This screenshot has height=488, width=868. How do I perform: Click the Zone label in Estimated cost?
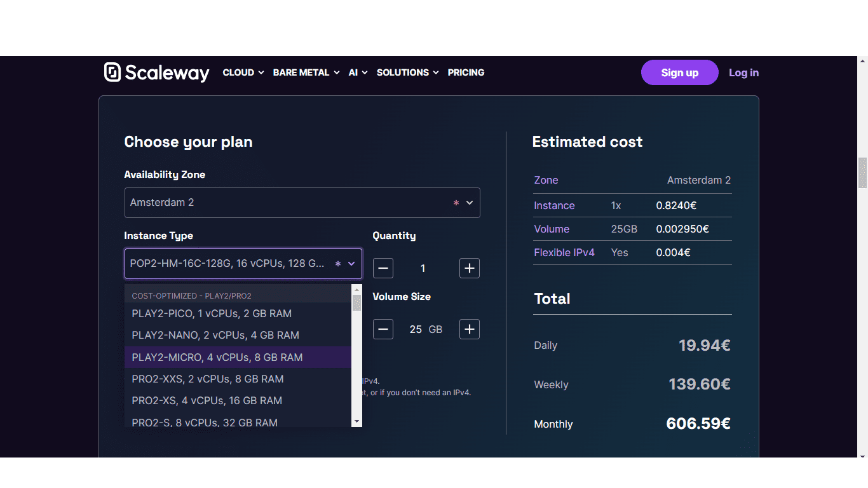coord(546,180)
